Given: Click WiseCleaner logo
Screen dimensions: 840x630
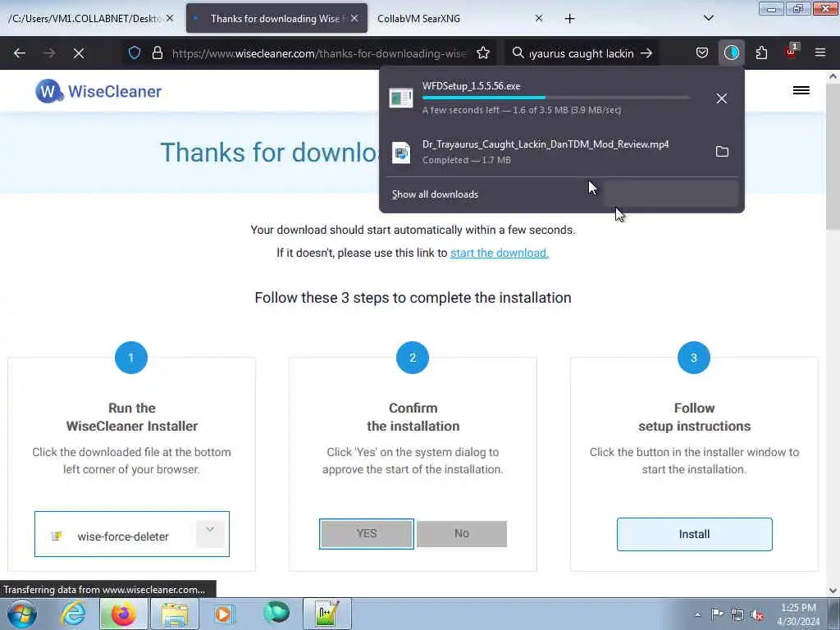Looking at the screenshot, I should pos(98,91).
